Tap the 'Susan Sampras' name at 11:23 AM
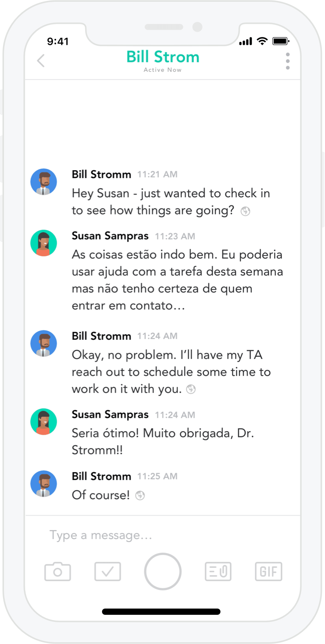Screen dimensions: 325x644 click(110, 236)
